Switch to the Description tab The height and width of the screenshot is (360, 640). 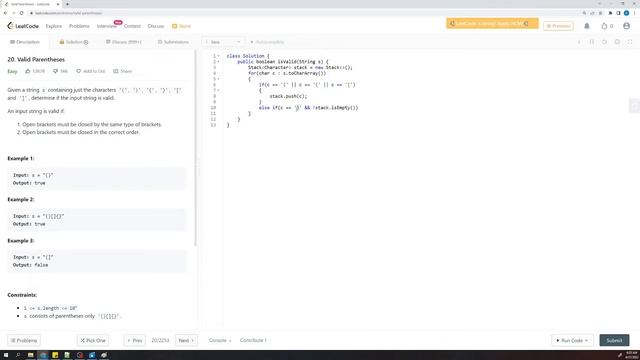pos(25,42)
